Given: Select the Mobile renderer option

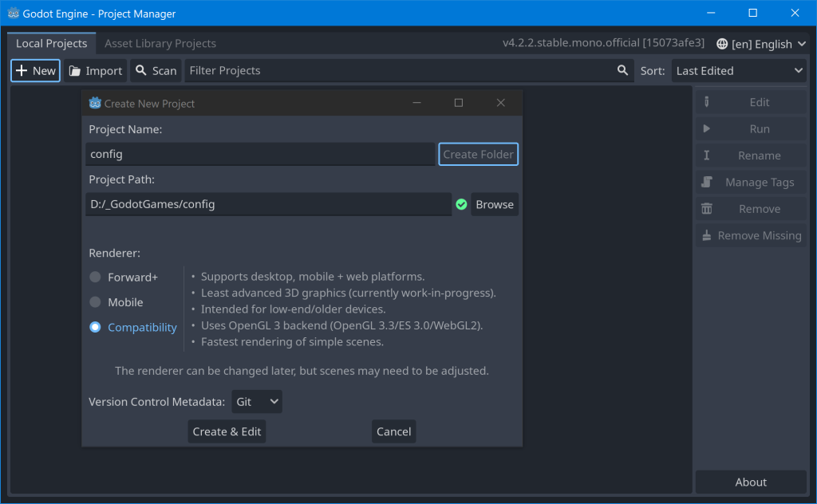Looking at the screenshot, I should [95, 302].
